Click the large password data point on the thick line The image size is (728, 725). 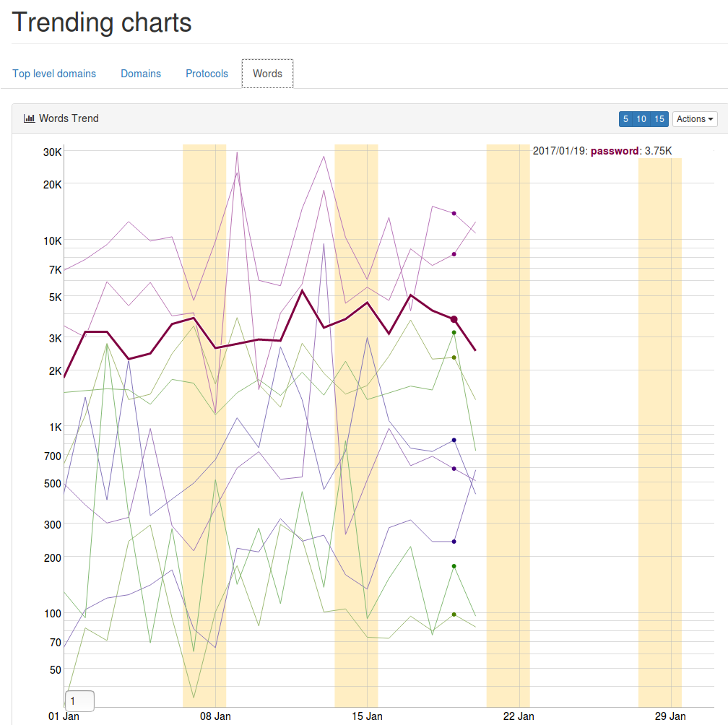tap(454, 319)
